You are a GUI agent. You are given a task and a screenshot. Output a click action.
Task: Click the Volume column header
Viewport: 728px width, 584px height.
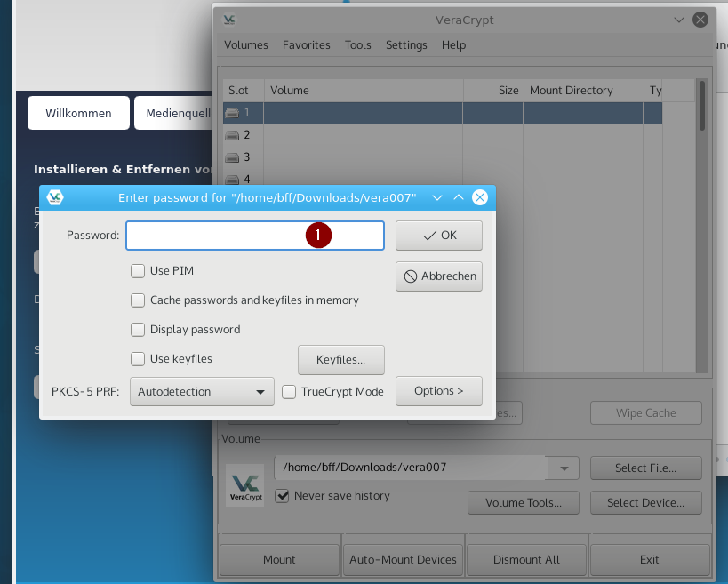[364, 90]
